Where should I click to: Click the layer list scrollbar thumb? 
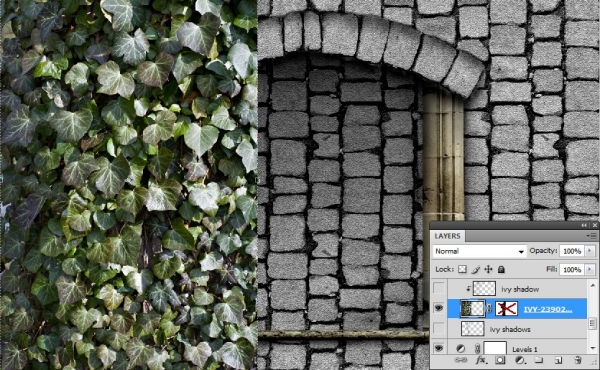coord(592,323)
